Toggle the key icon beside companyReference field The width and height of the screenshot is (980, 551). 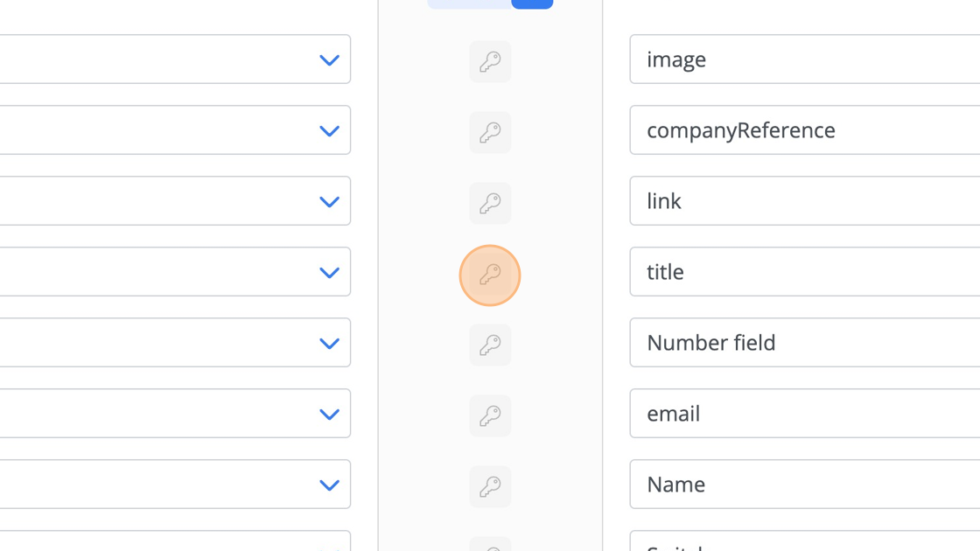click(x=490, y=132)
